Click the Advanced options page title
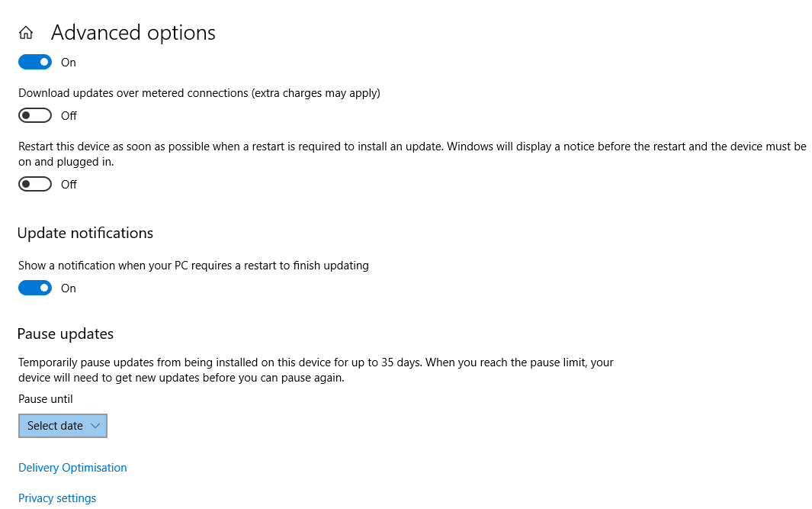 (133, 33)
